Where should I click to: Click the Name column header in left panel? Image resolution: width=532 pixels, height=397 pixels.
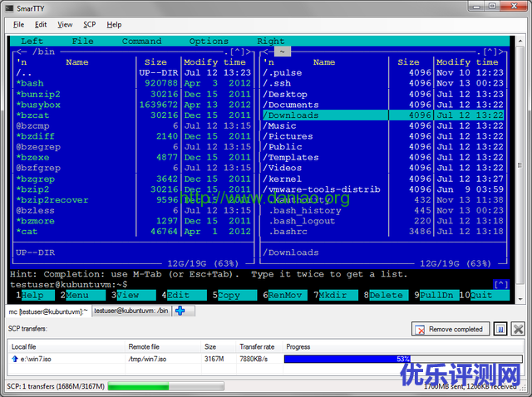77,62
